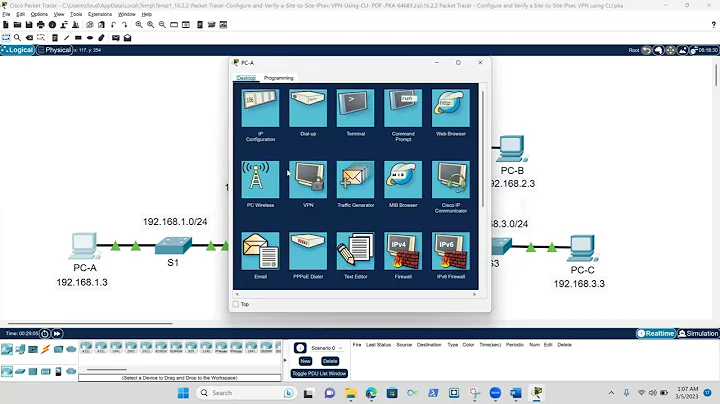Screen dimensions: 720x404
Task: Select PC-C device in the workspace
Action: 582,248
